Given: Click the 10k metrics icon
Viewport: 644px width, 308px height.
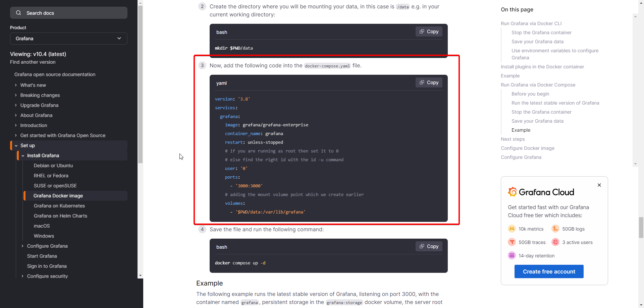Looking at the screenshot, I should point(512,229).
